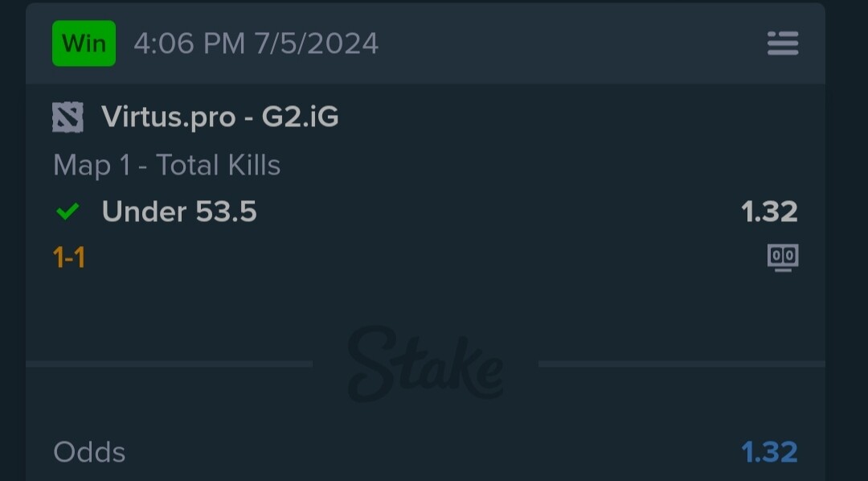The width and height of the screenshot is (868, 481).
Task: Click divider line left of Stake logo
Action: click(170, 364)
